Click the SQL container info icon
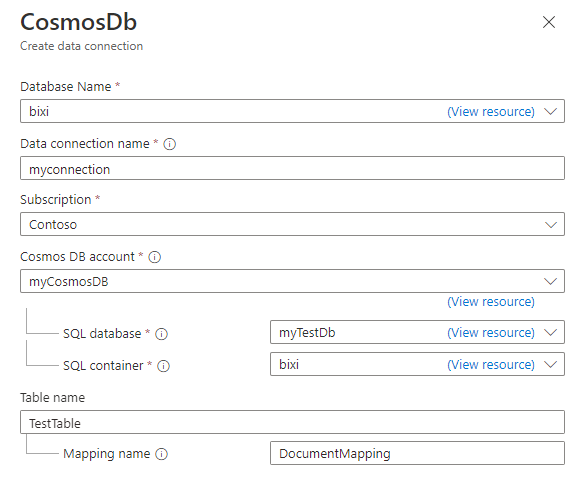The image size is (585, 477). click(163, 366)
